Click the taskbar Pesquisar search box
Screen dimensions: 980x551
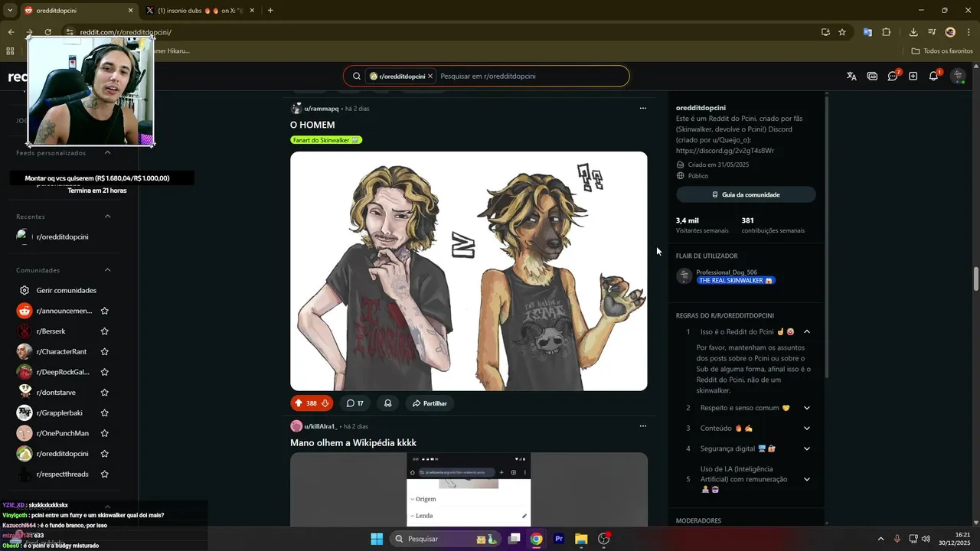click(x=446, y=539)
